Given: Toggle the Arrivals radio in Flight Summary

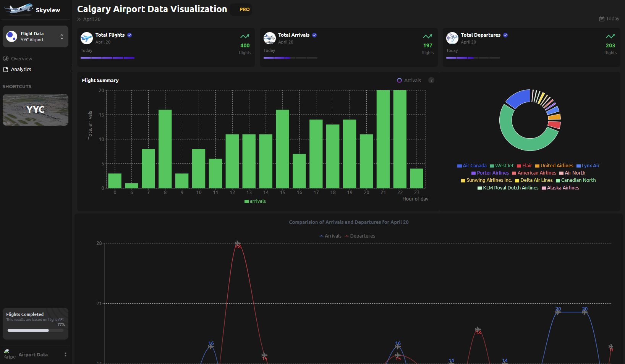Looking at the screenshot, I should pos(399,81).
